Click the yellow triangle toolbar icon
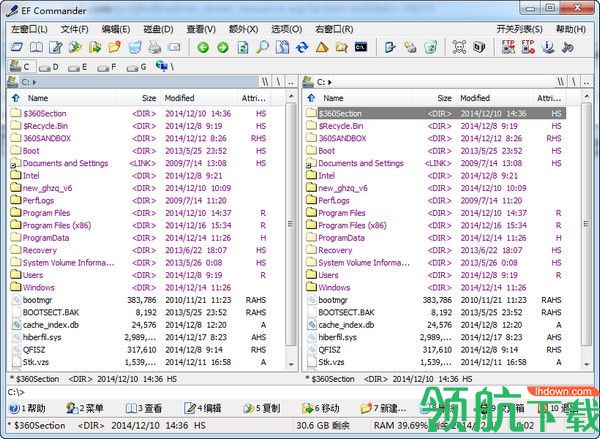The height and width of the screenshot is (439, 600). click(x=322, y=47)
